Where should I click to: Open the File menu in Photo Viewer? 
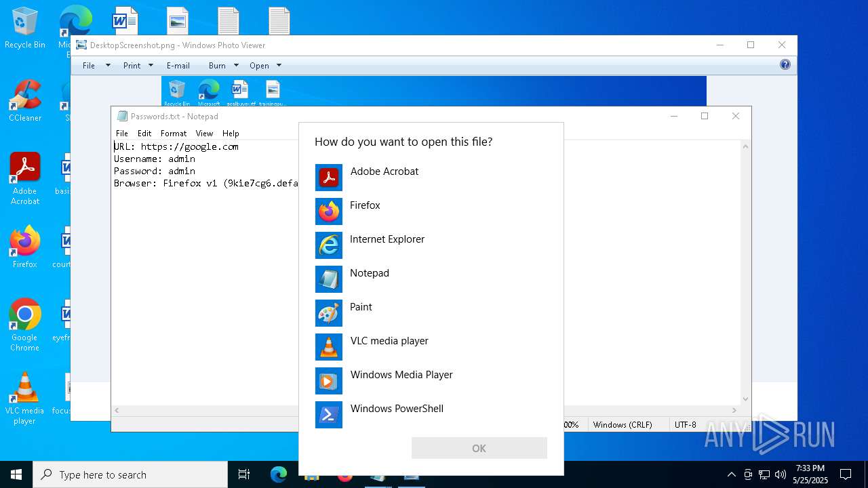pos(89,66)
